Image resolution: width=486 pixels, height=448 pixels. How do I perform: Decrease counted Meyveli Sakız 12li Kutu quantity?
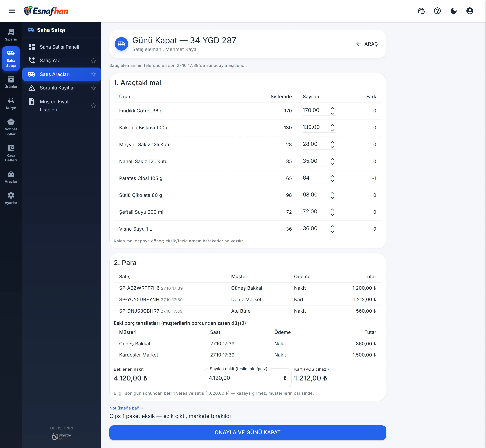(332, 147)
